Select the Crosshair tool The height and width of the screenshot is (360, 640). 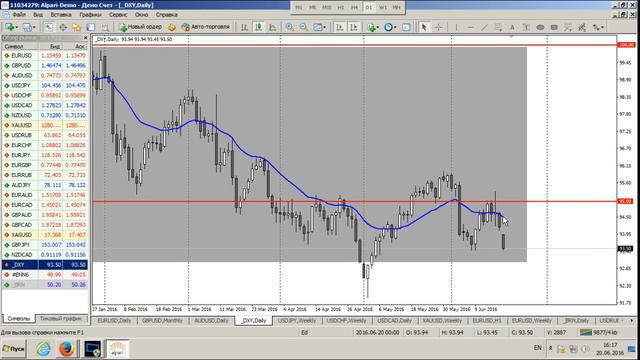(438, 27)
